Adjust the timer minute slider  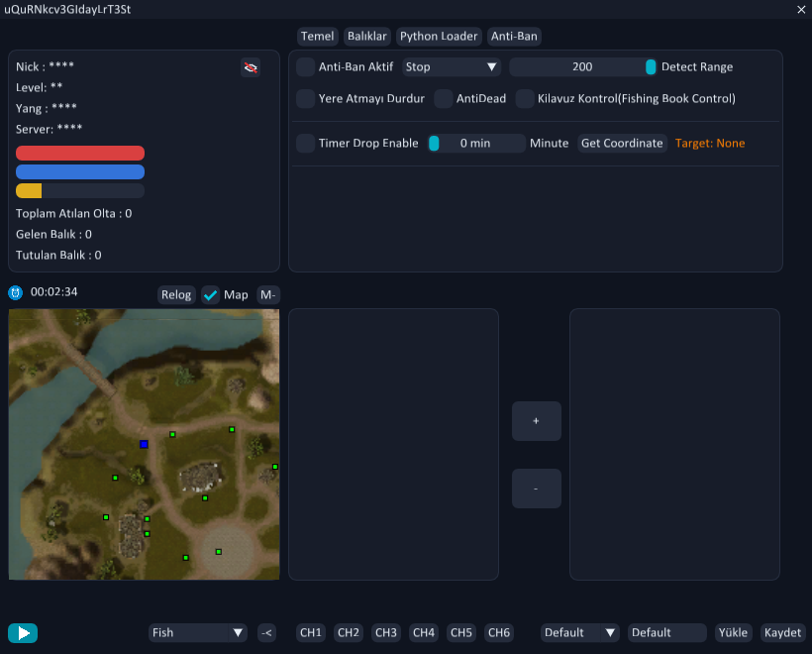click(476, 143)
